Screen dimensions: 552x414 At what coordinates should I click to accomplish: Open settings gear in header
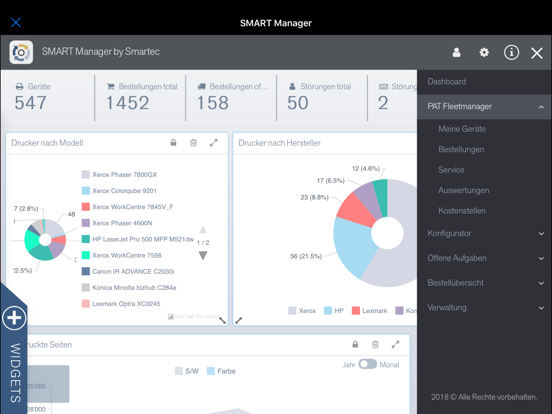[484, 53]
